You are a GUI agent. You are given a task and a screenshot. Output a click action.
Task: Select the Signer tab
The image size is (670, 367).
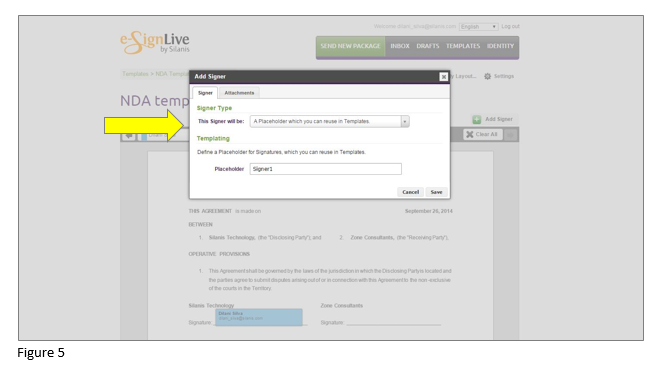[205, 93]
